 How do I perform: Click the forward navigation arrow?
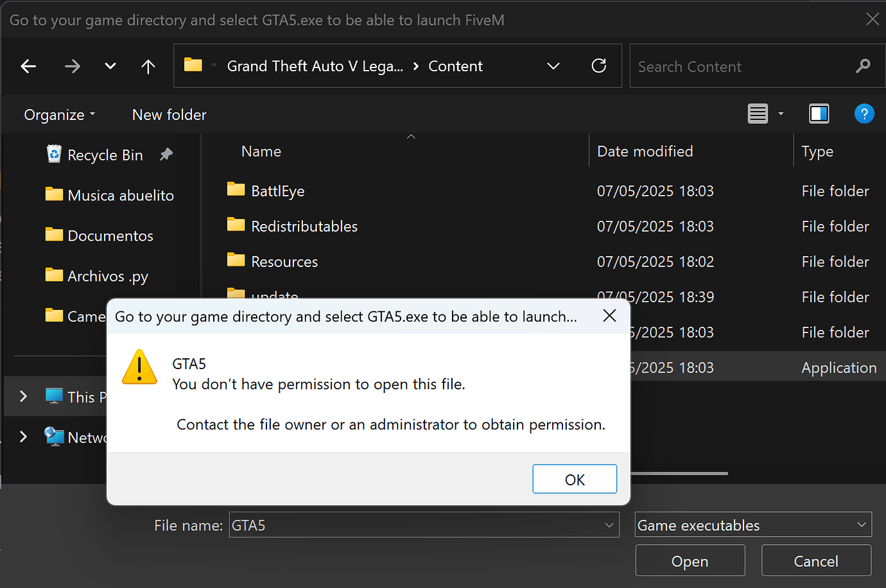click(x=73, y=66)
